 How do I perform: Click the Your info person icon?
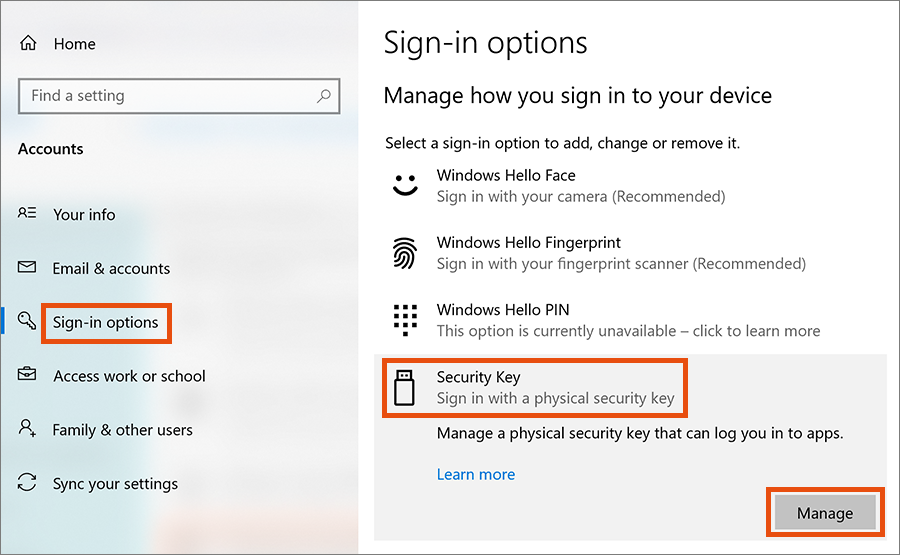27,214
